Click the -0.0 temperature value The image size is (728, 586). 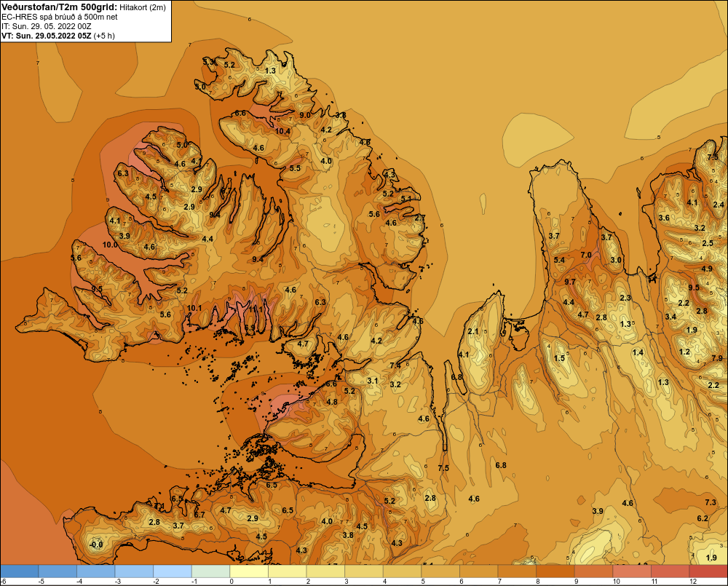coord(95,545)
